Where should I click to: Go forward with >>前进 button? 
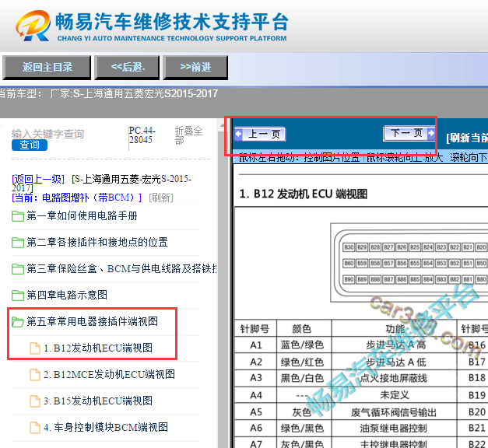pos(195,67)
